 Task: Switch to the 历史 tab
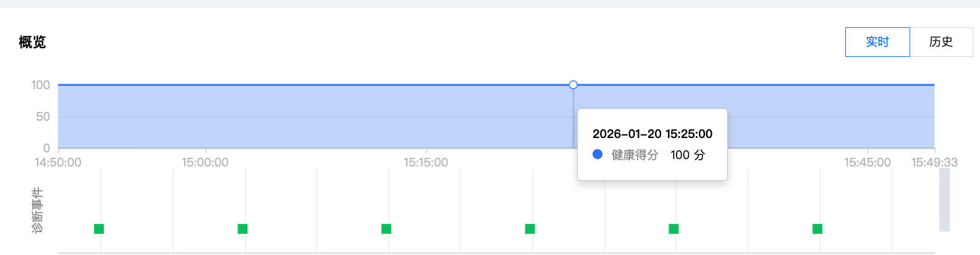coord(940,42)
